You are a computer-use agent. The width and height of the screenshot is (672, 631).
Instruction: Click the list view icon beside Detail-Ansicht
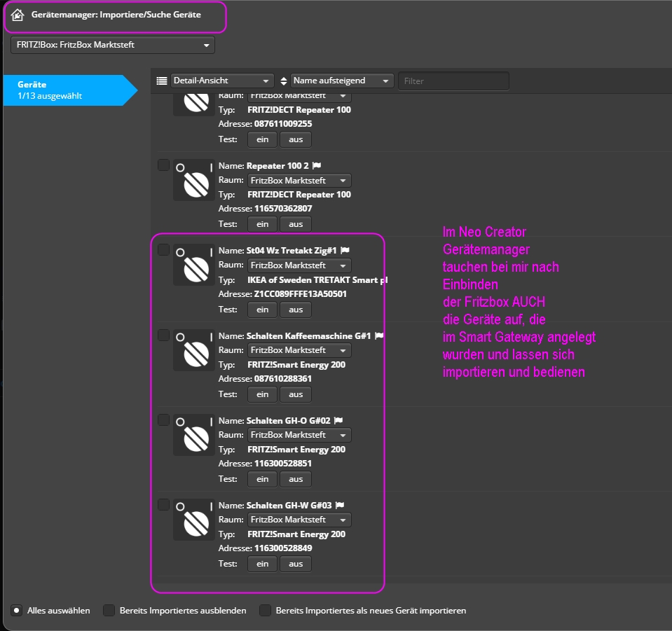162,81
